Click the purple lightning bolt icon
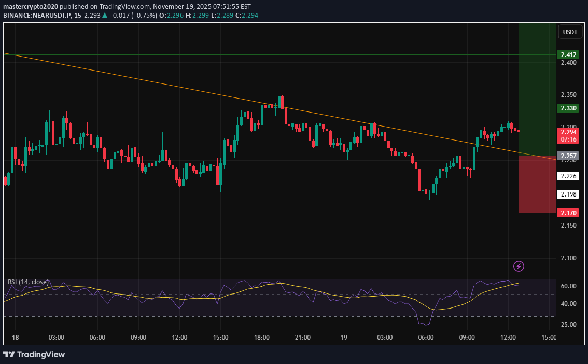The image size is (588, 364). tap(519, 267)
